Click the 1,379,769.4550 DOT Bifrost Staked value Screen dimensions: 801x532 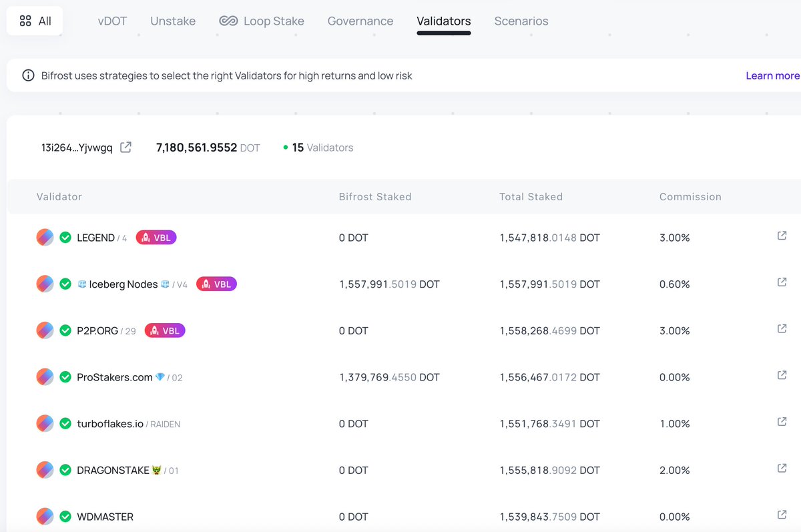coord(389,377)
